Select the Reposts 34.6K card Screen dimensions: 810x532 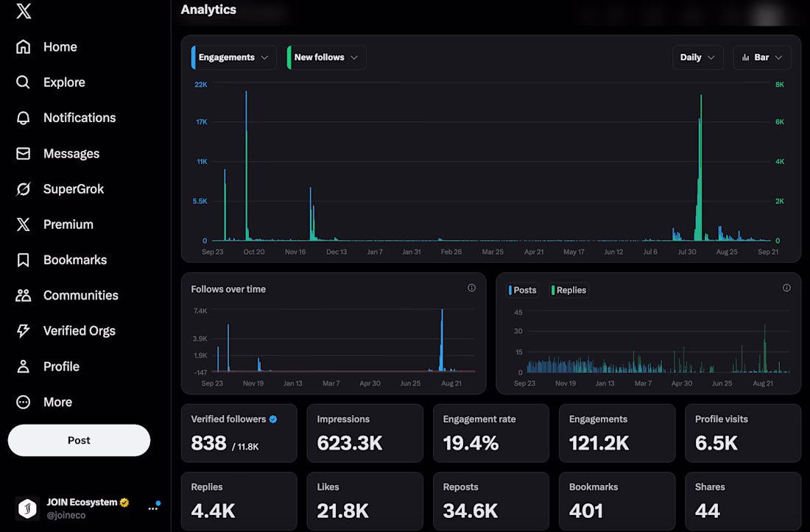coord(491,501)
